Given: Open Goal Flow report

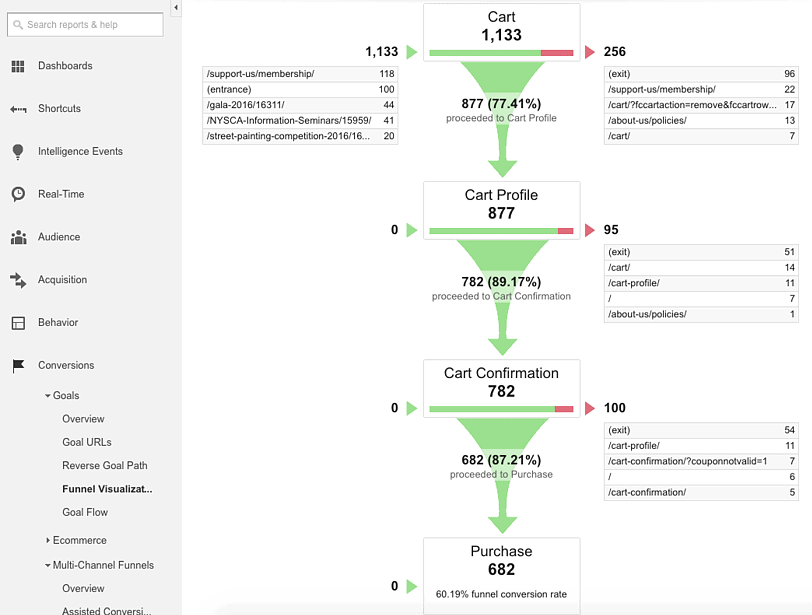Looking at the screenshot, I should [85, 512].
